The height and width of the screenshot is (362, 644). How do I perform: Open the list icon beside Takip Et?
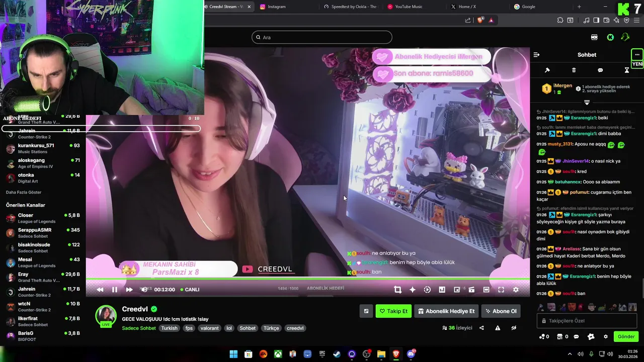pyautogui.click(x=366, y=311)
